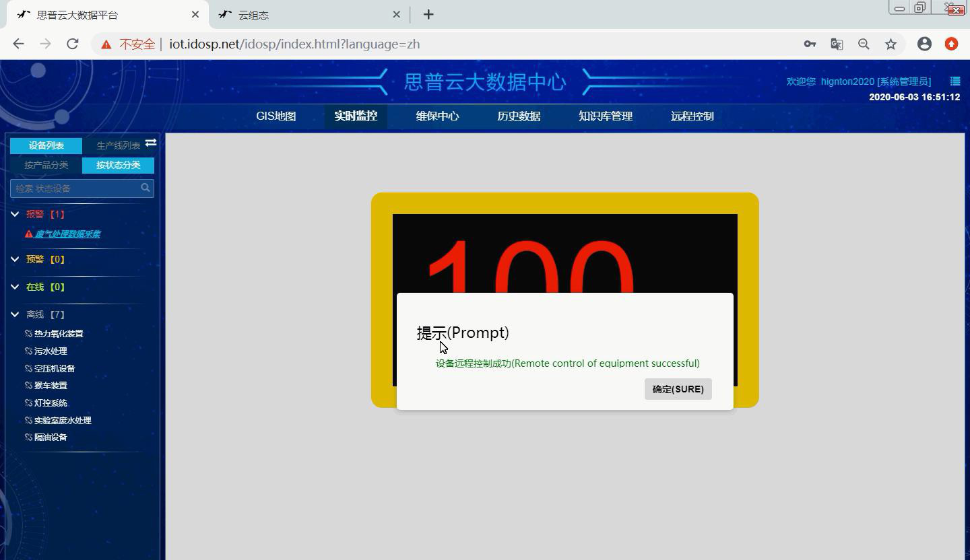
Task: Open the saved passwords key icon
Action: tap(810, 44)
